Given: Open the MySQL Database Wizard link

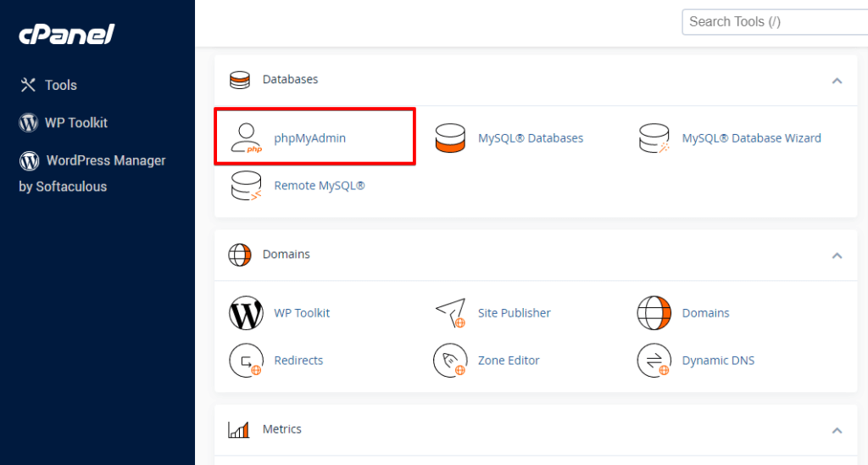Looking at the screenshot, I should coord(751,138).
